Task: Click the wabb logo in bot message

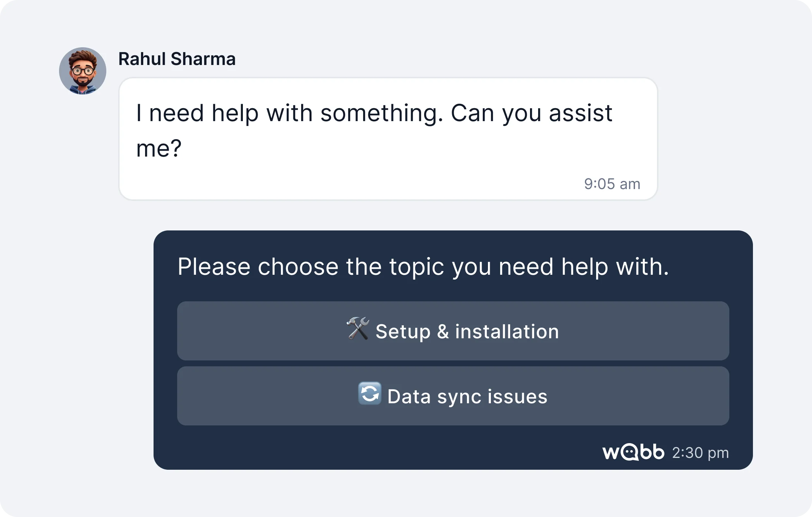Action: (x=633, y=452)
